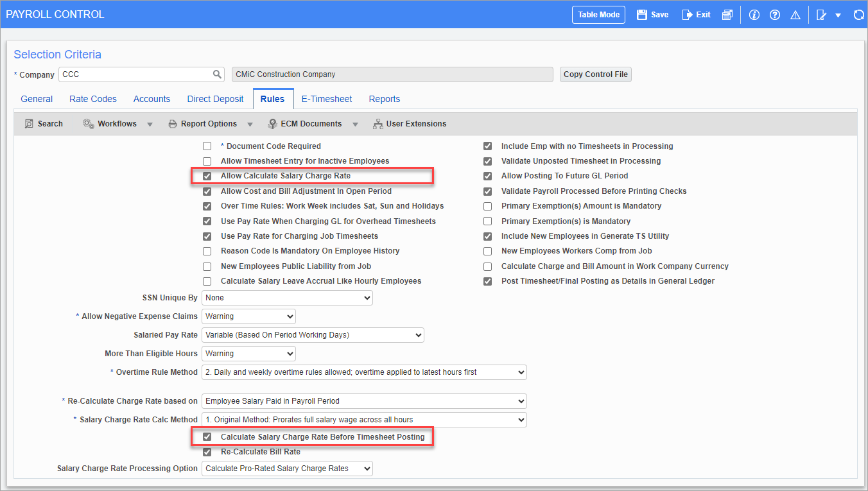Switch to the Rate Codes tab
Screen dimensions: 868x491
point(93,99)
